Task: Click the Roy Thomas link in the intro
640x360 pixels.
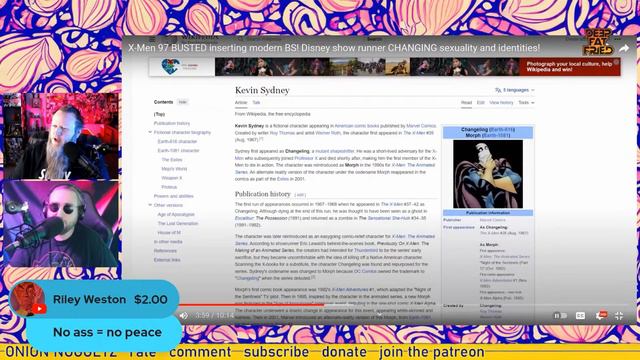Action: [282, 133]
